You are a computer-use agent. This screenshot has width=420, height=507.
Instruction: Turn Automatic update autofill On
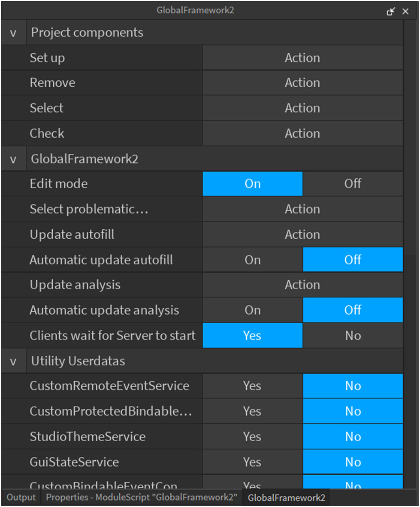[x=253, y=260]
